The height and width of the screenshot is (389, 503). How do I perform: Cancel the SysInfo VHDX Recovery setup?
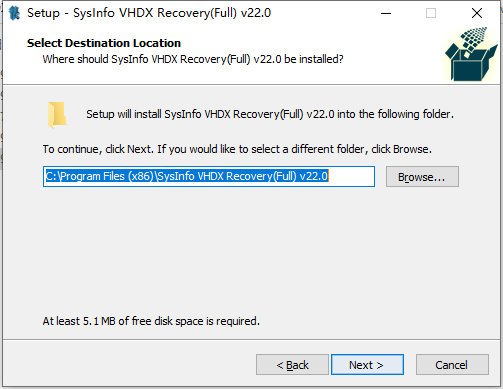point(452,365)
